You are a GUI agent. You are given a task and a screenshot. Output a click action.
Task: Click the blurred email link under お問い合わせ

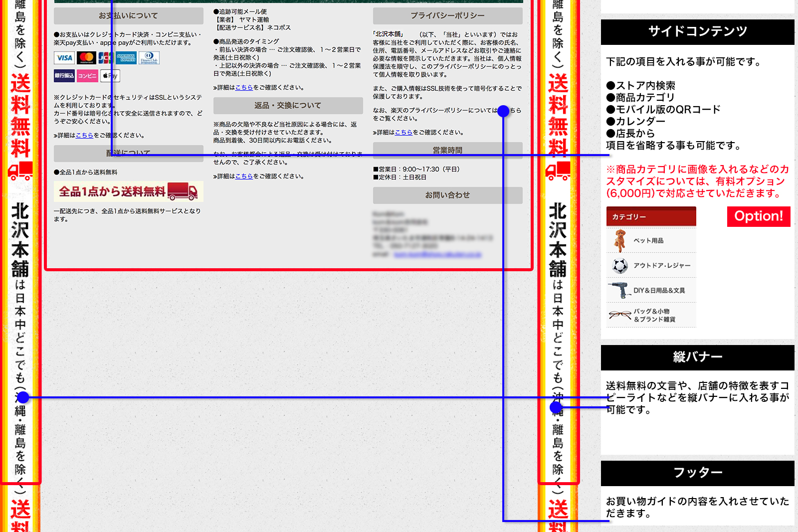pos(437,254)
